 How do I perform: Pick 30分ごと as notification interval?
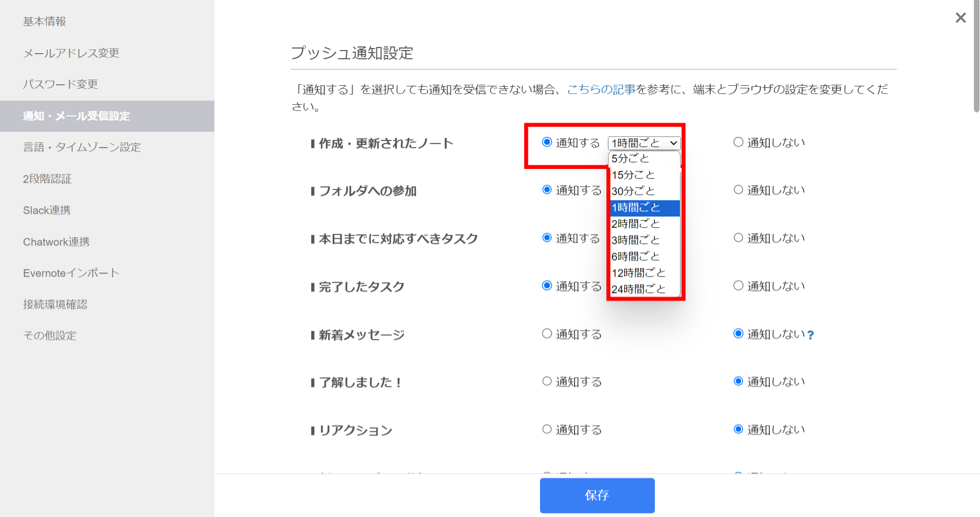click(x=632, y=191)
